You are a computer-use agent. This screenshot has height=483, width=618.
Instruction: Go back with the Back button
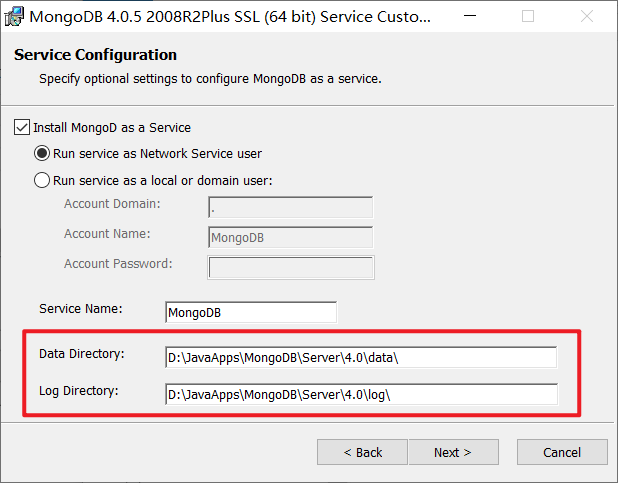tap(362, 452)
